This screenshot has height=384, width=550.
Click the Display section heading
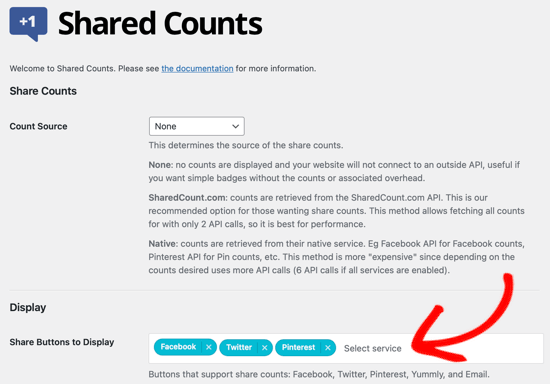click(x=28, y=307)
